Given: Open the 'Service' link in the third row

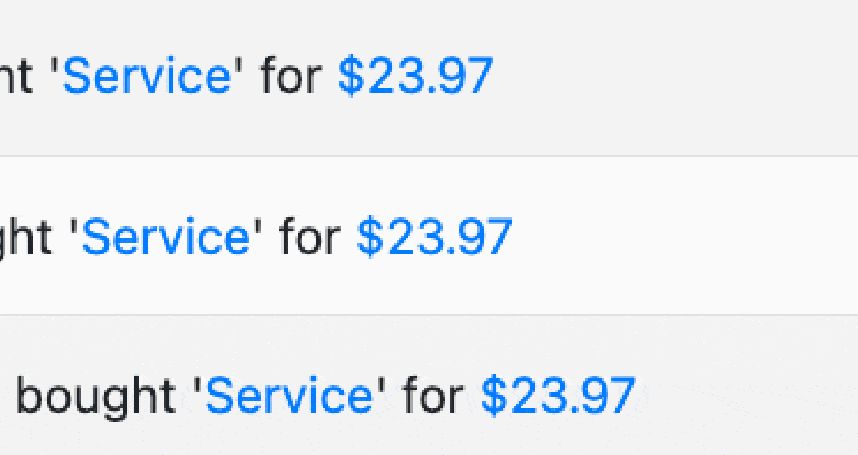Looking at the screenshot, I should tap(289, 395).
